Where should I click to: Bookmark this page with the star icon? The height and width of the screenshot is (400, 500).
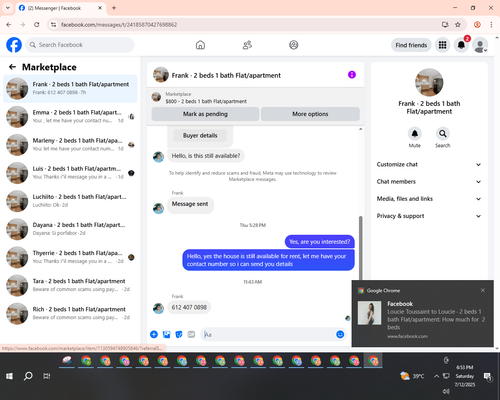[x=458, y=25]
